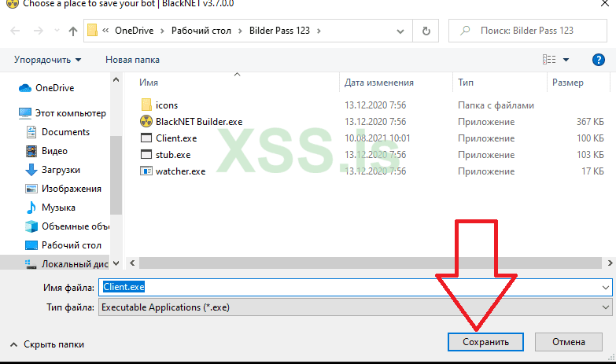Screen dimensions: 616x364
Task: Sort by Тип column header
Action: coord(466,83)
